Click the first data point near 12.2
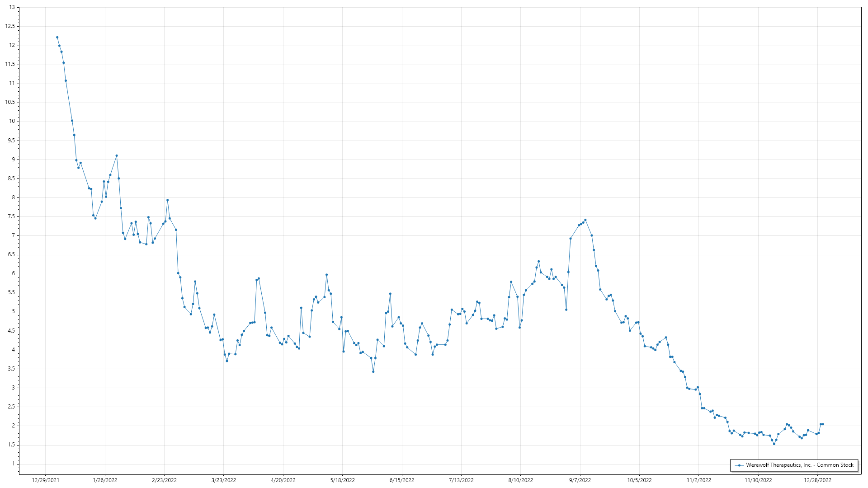Image resolution: width=868 pixels, height=488 pixels. click(x=57, y=38)
